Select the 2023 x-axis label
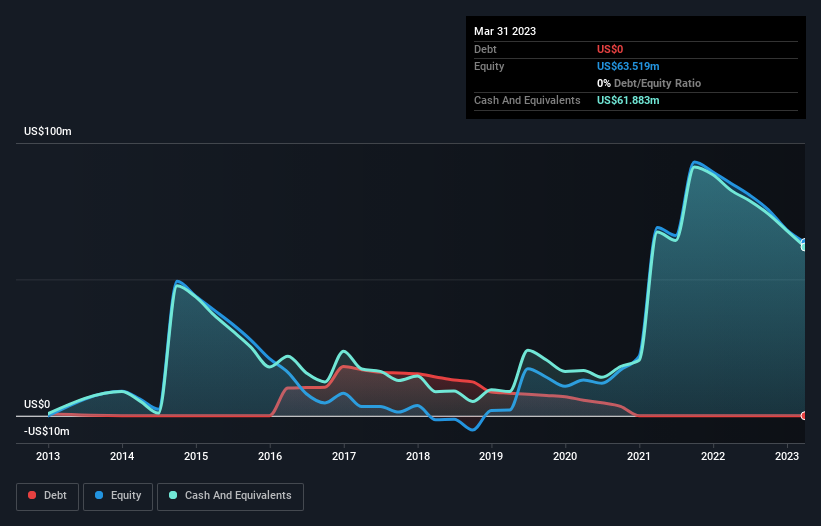The width and height of the screenshot is (821, 526). pyautogui.click(x=787, y=456)
